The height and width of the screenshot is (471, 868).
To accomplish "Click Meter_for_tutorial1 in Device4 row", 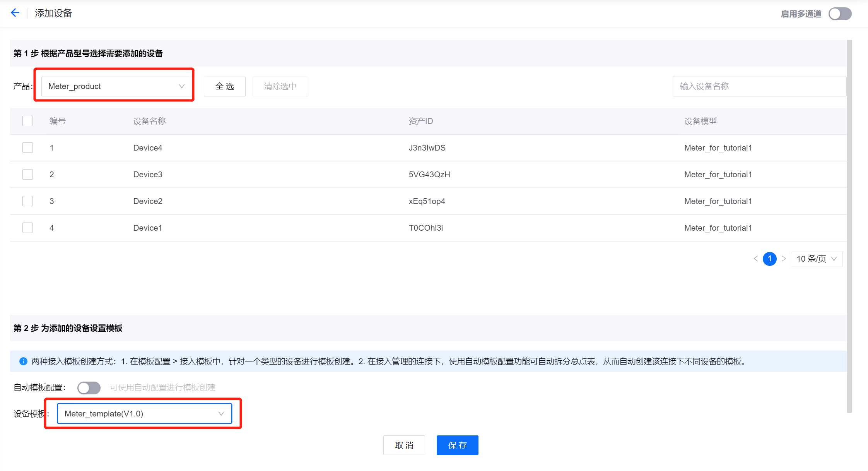I will click(x=718, y=148).
